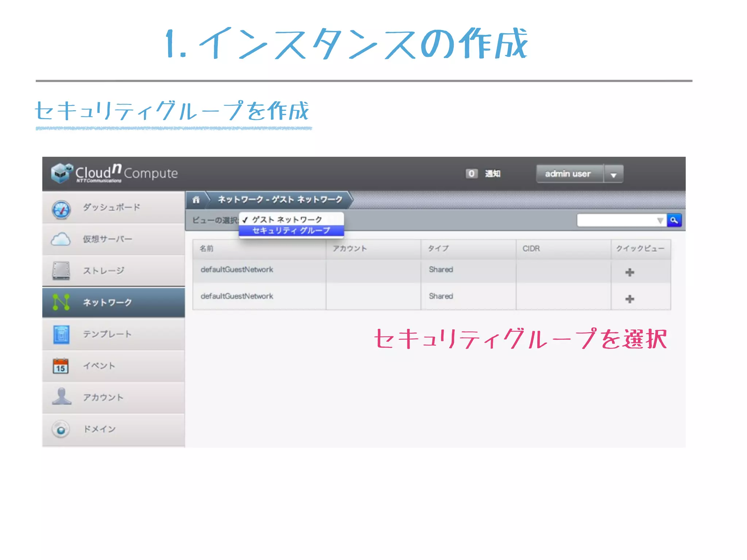This screenshot has width=747, height=560.
Task: Sort table by 名前 column header
Action: coord(206,249)
